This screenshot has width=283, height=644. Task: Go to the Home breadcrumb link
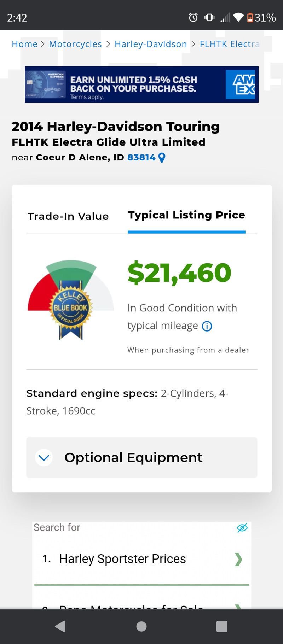(25, 44)
